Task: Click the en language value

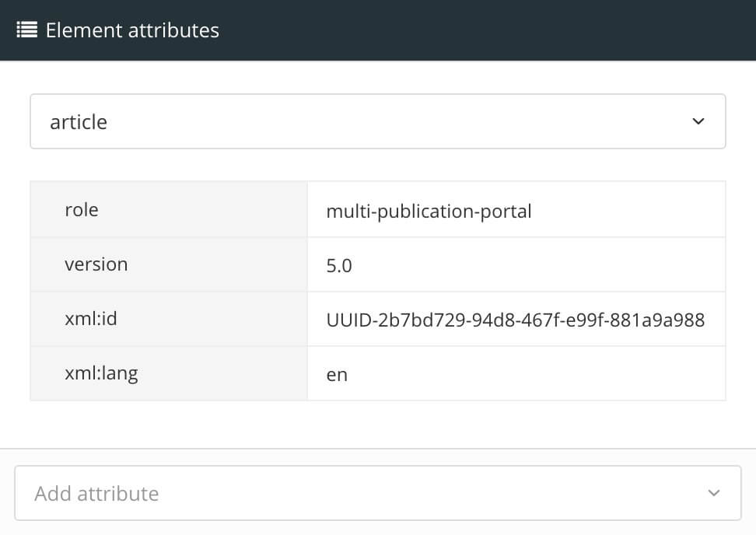Action: point(335,374)
